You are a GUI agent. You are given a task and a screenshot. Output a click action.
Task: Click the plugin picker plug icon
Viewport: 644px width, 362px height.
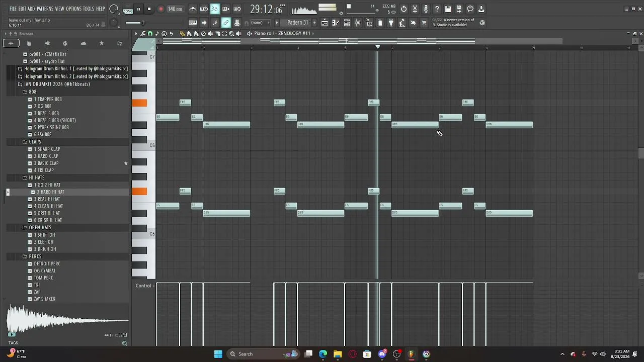[x=391, y=23]
